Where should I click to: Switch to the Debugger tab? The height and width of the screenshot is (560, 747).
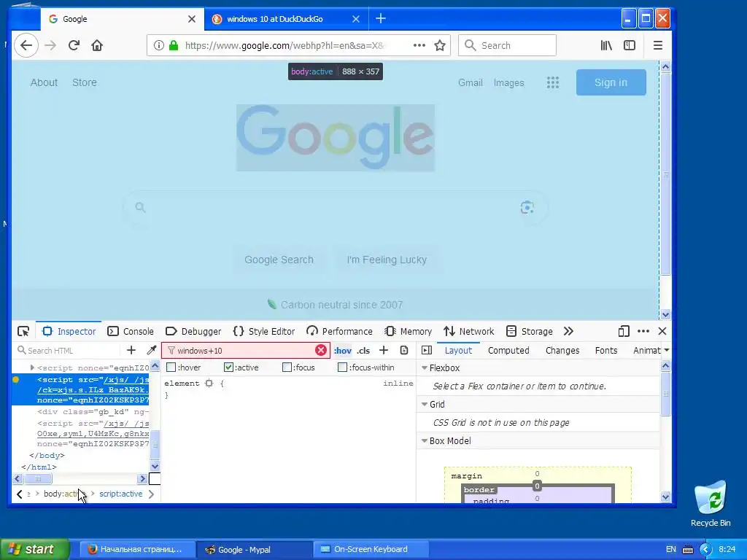[193, 332]
